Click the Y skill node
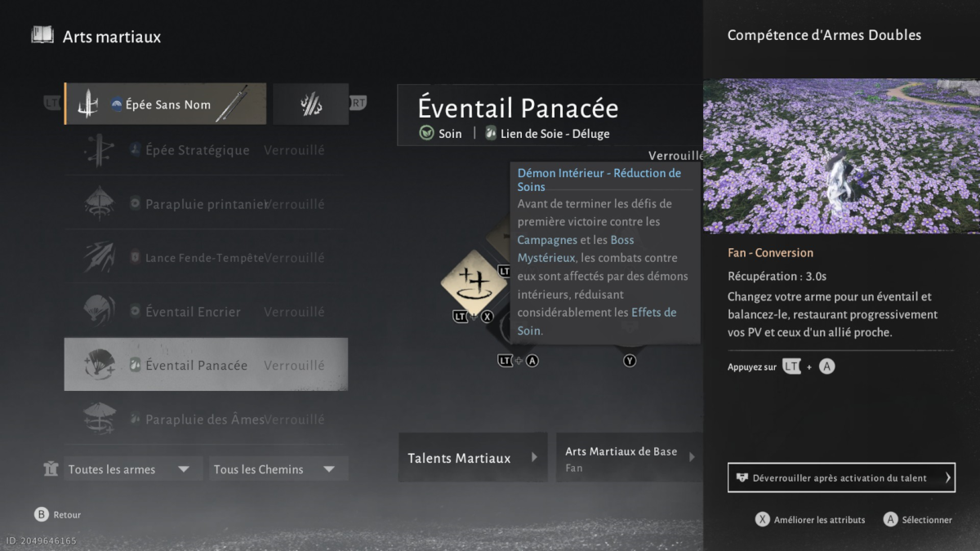Viewport: 980px width, 551px height. pyautogui.click(x=629, y=359)
